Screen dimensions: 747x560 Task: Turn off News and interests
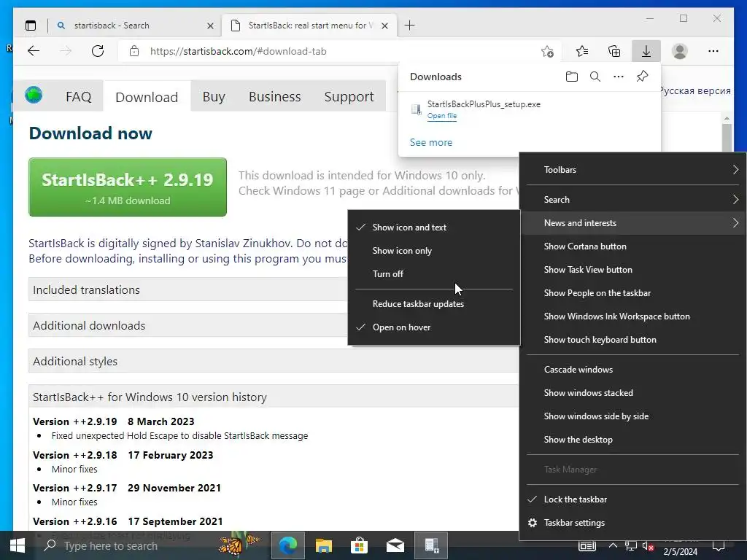433,274
